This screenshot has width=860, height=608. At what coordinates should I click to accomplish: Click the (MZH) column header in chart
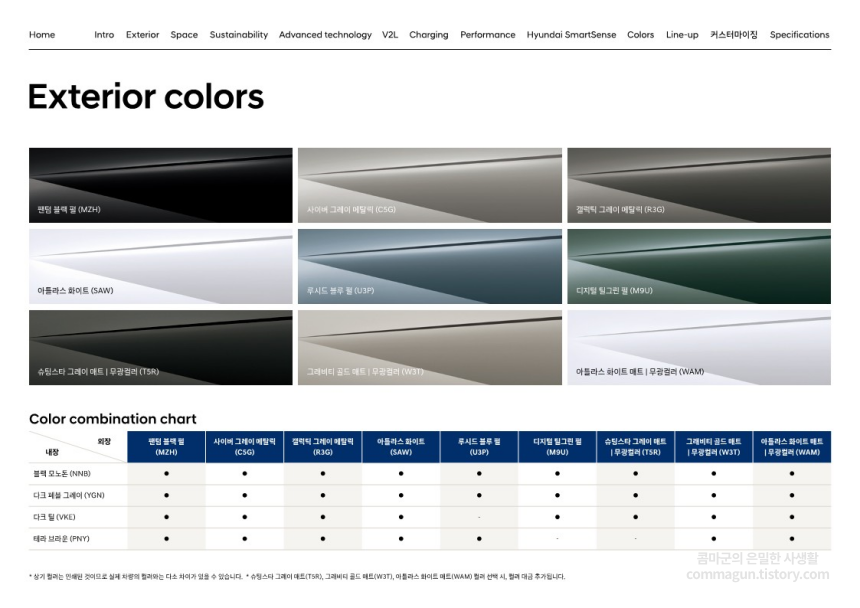tap(166, 447)
